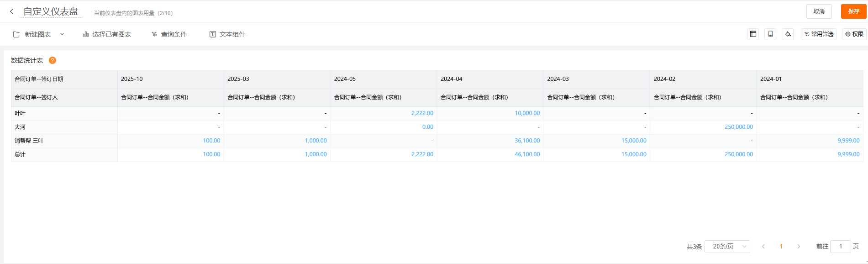Click 选择已有图表 to pick existing chart

(x=107, y=34)
